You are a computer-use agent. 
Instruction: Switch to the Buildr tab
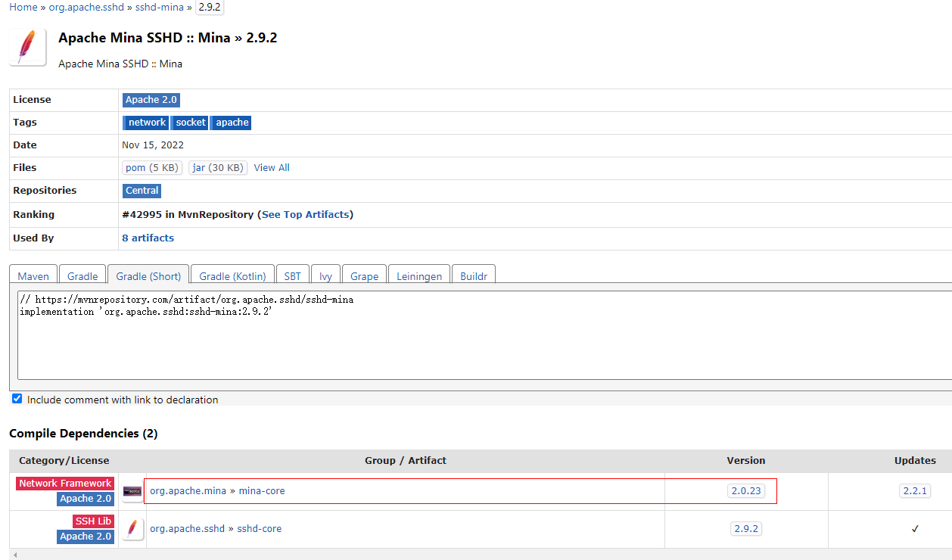(474, 276)
